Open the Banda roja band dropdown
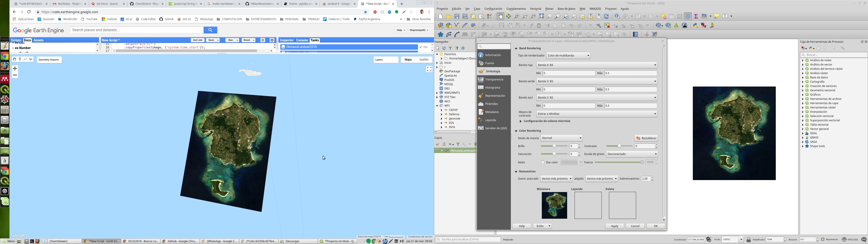The image size is (868, 244). pos(597,65)
